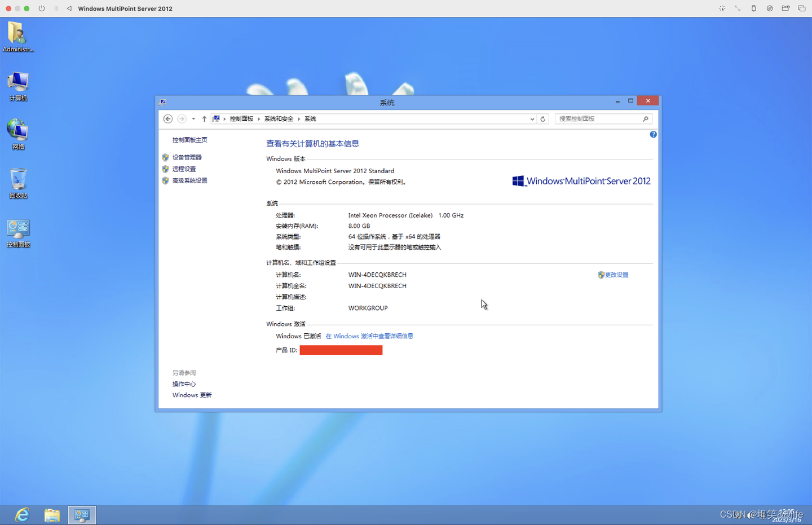Click the refresh button in the address bar
812x525 pixels.
point(543,119)
